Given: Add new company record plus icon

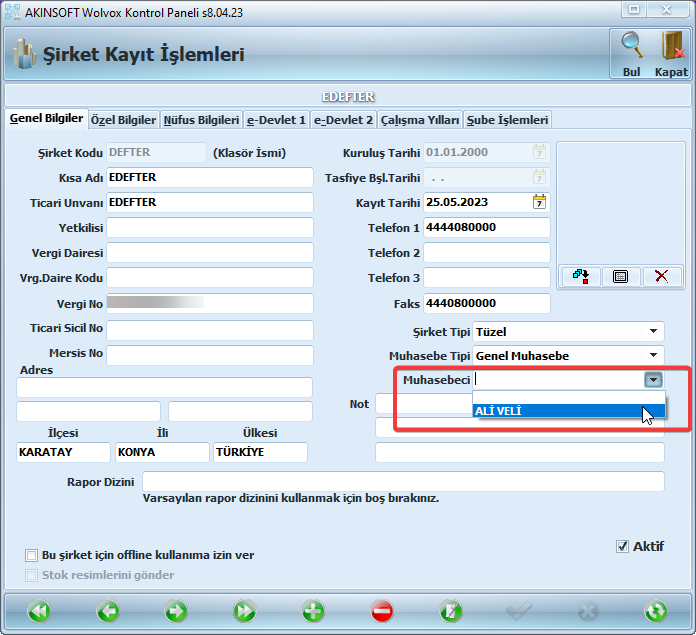Looking at the screenshot, I should pos(313,611).
